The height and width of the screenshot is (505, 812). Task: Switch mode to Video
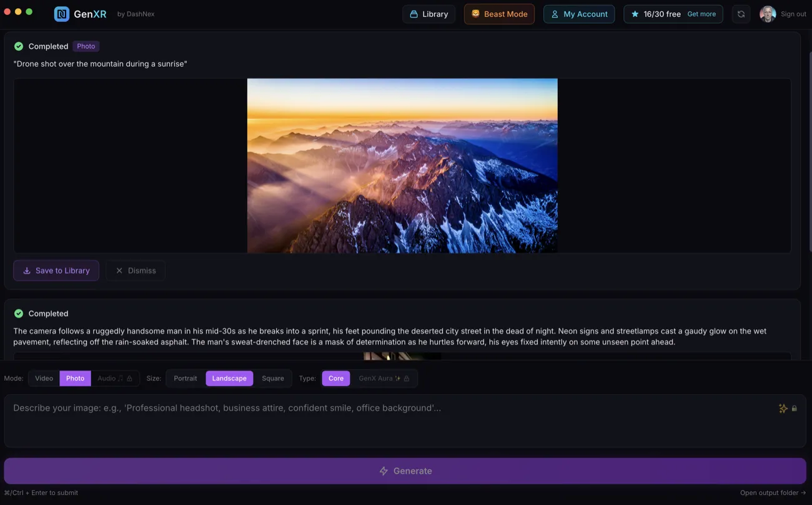coord(43,378)
